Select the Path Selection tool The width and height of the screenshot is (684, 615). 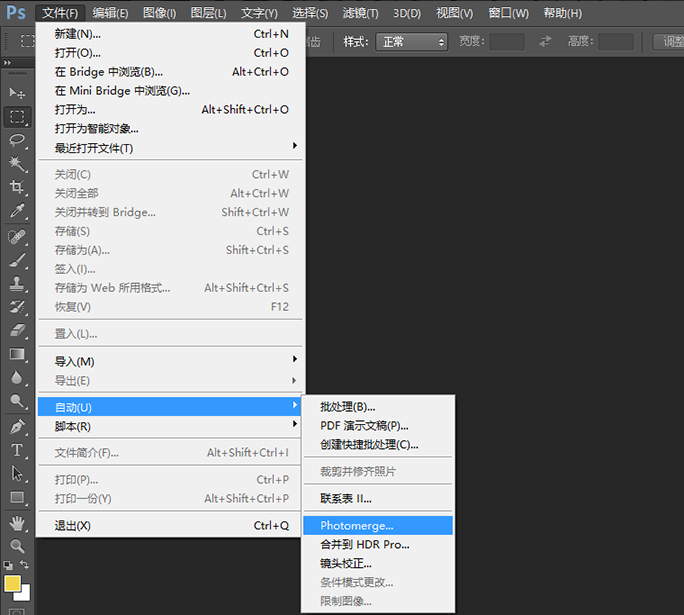[x=17, y=474]
